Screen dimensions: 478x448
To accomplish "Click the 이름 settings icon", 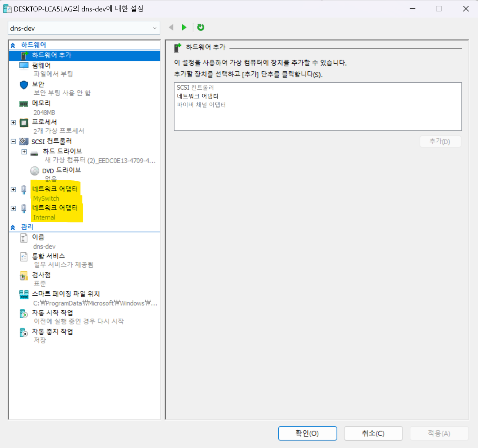I will (x=24, y=238).
